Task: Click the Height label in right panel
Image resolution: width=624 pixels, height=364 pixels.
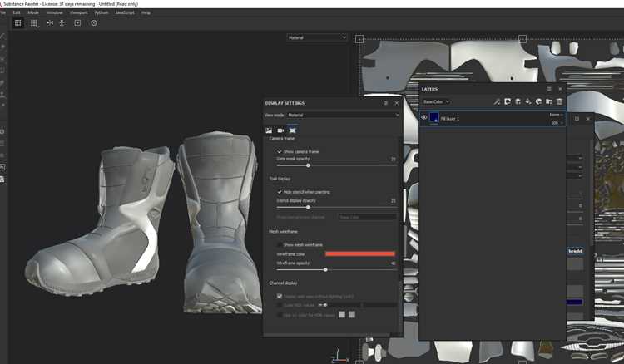Action: click(575, 251)
